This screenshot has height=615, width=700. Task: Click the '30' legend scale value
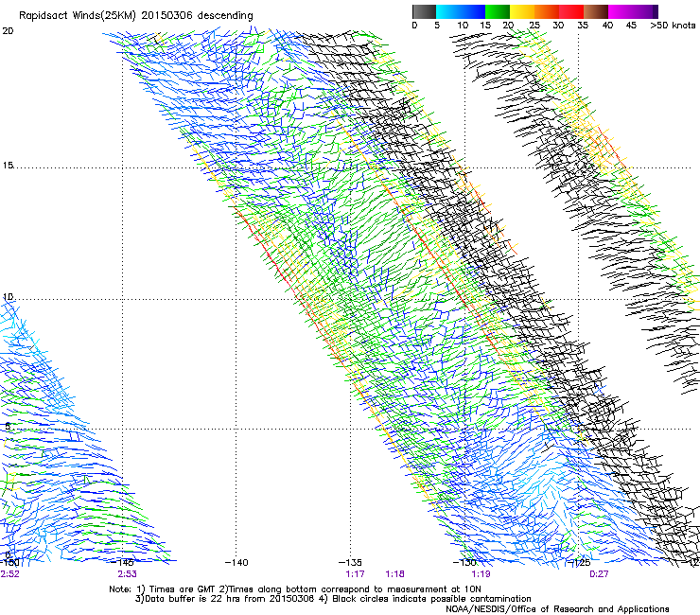click(x=558, y=25)
